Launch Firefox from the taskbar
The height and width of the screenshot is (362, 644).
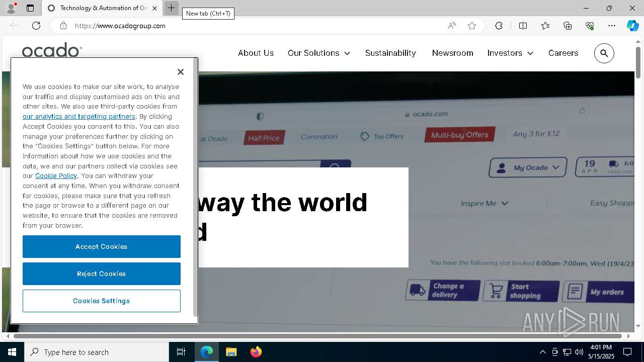[x=256, y=352]
